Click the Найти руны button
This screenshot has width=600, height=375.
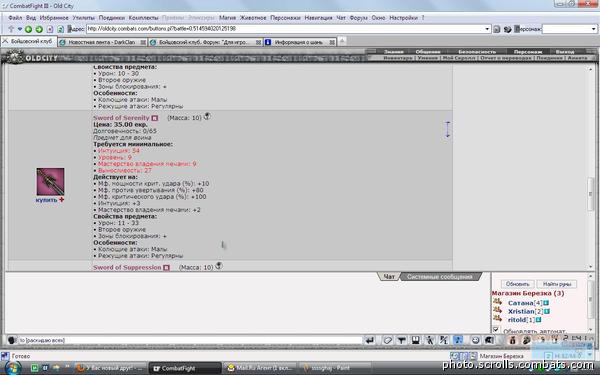click(557, 284)
